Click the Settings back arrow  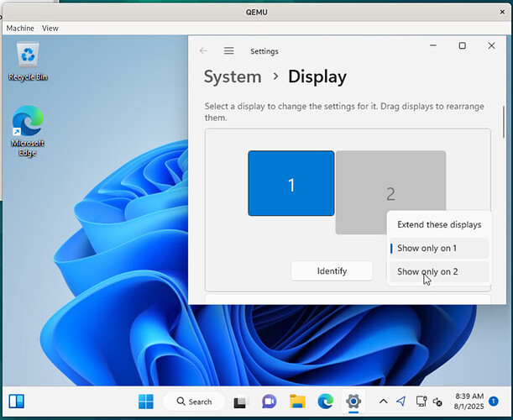coord(203,50)
